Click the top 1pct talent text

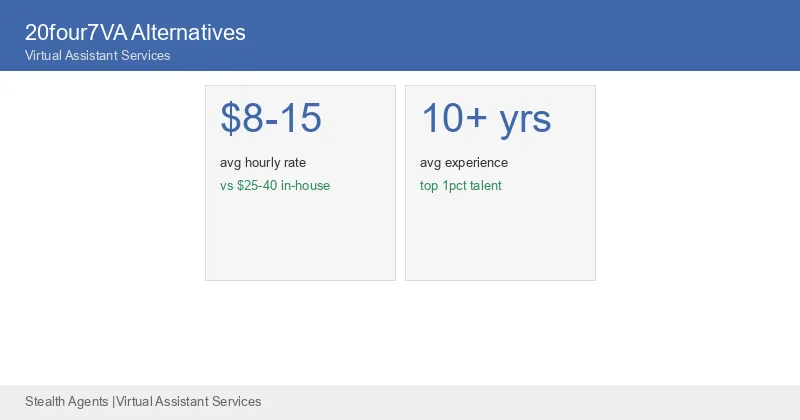(461, 186)
